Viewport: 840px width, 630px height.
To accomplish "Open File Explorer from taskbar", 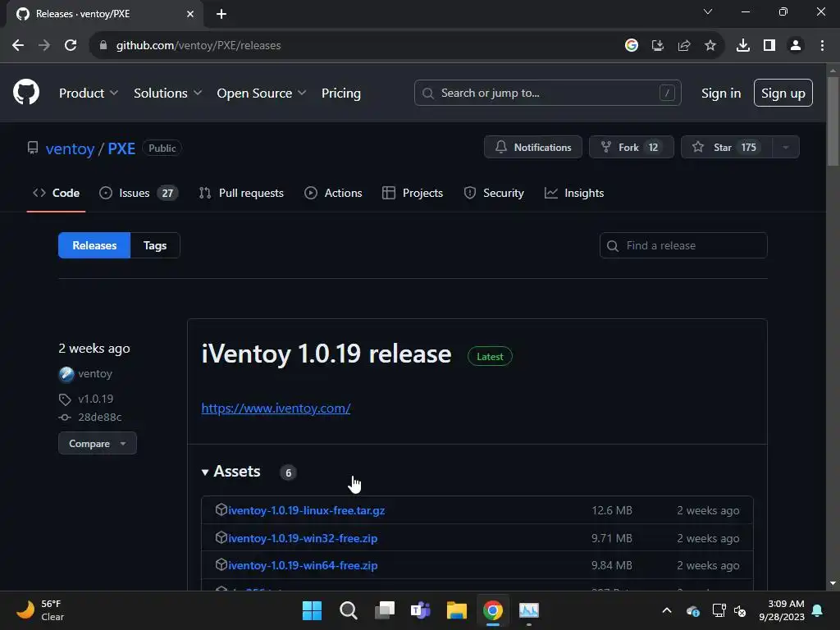I will (457, 610).
